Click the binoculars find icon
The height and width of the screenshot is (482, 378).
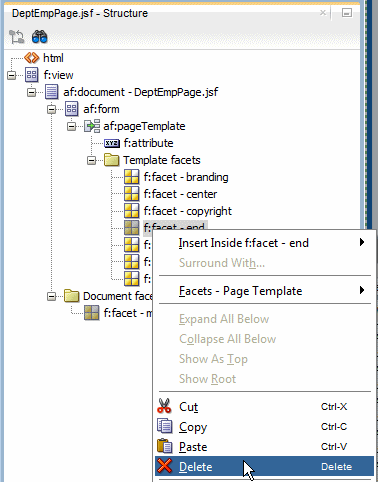coord(40,37)
